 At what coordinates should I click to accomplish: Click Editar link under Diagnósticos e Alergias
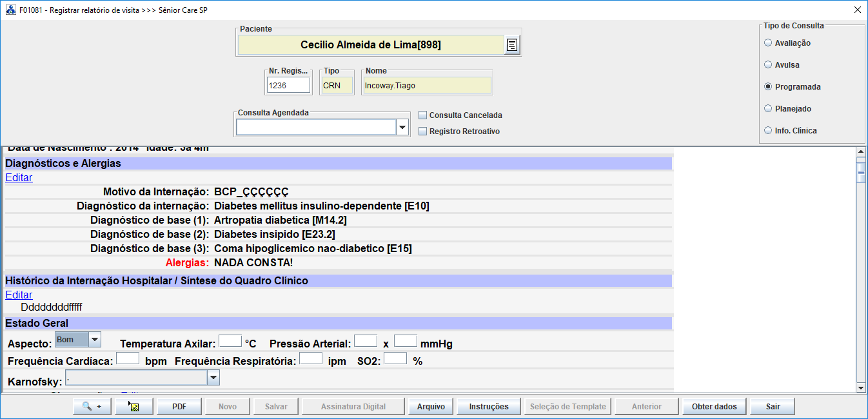click(19, 178)
